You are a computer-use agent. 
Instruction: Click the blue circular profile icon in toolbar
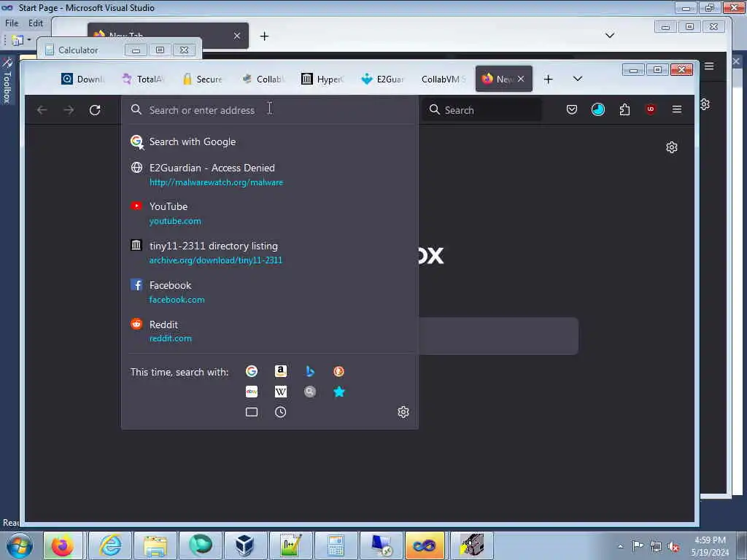tap(598, 109)
